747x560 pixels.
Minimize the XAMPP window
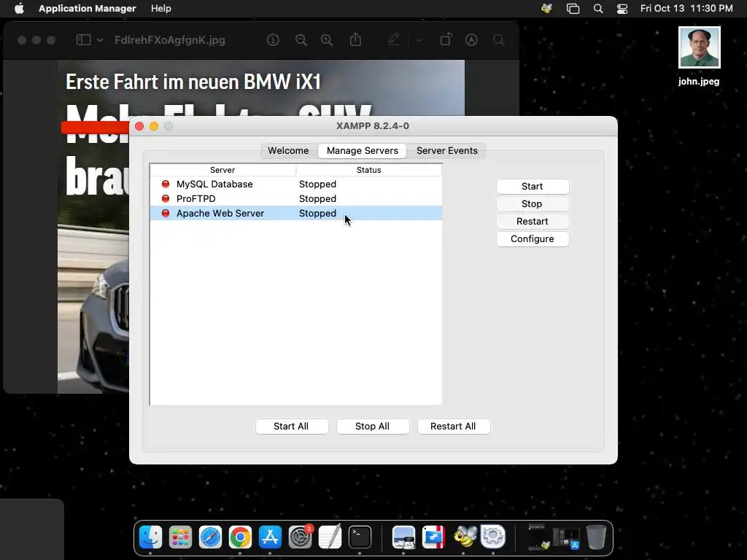point(154,126)
